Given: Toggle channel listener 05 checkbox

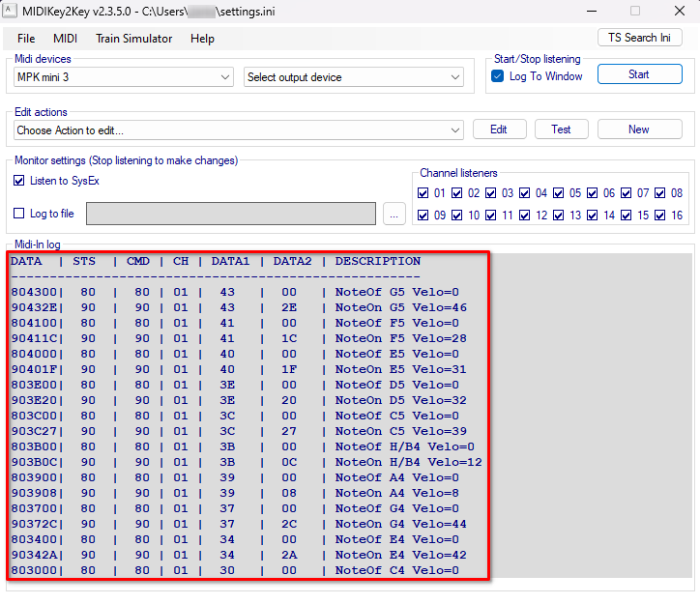Looking at the screenshot, I should [558, 192].
